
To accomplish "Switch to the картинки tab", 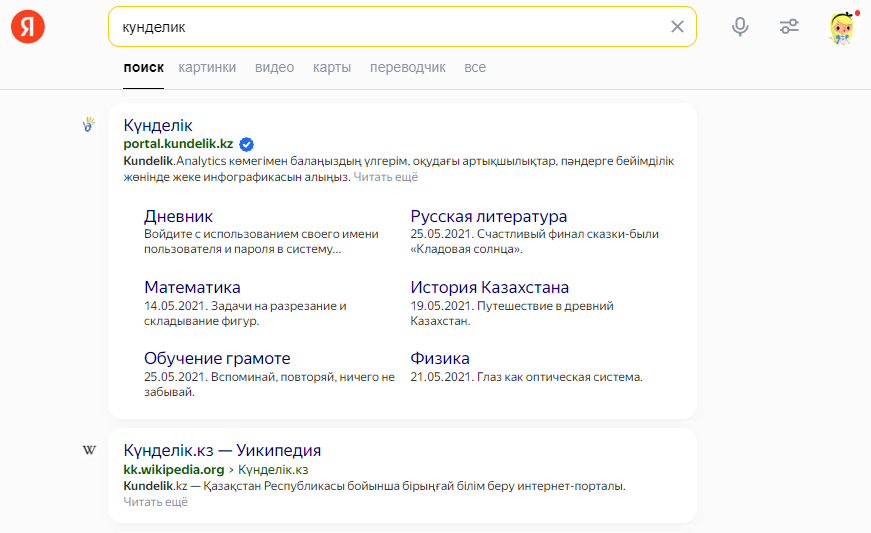I will (x=207, y=67).
